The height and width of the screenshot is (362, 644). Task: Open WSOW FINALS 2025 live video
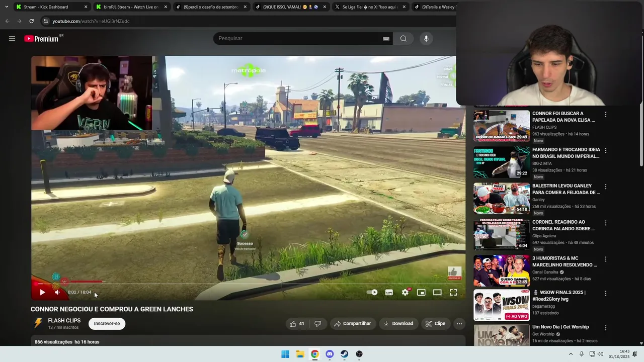502,305
